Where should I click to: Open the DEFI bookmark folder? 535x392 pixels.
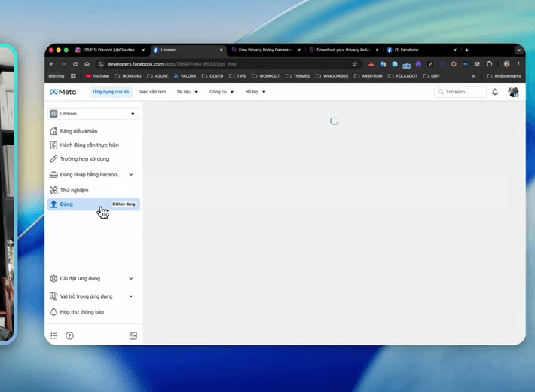[x=431, y=76]
